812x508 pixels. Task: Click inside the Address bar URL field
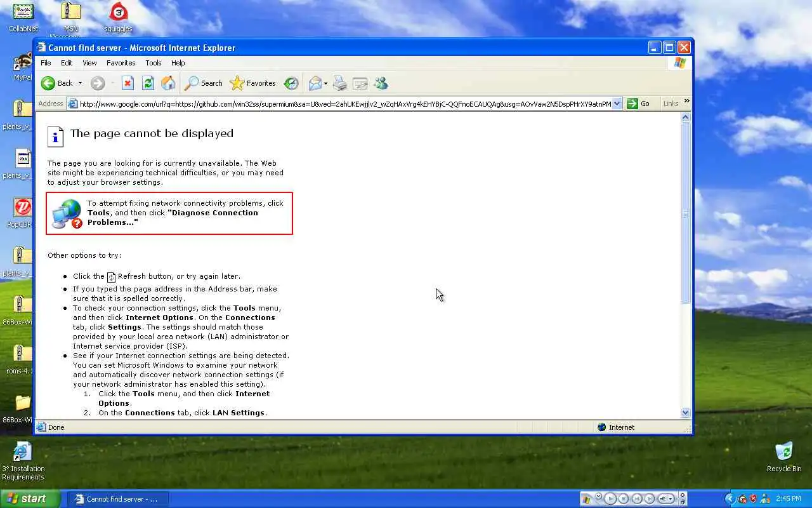(x=344, y=104)
